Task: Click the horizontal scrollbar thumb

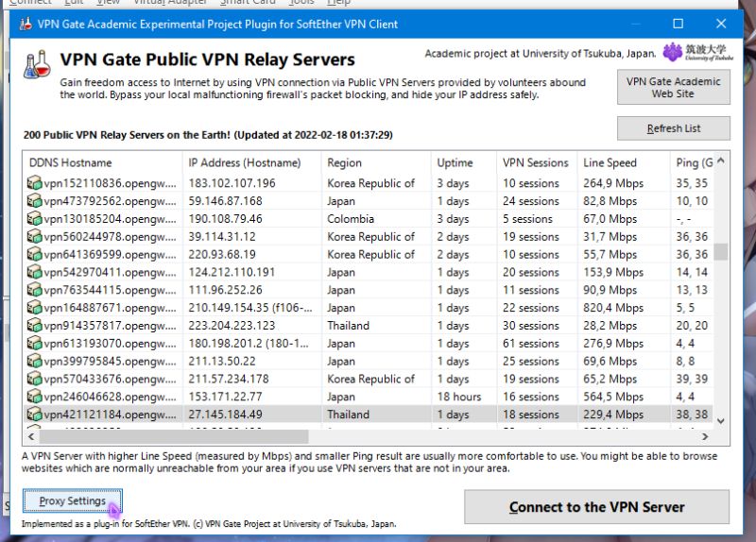Action: 174,436
